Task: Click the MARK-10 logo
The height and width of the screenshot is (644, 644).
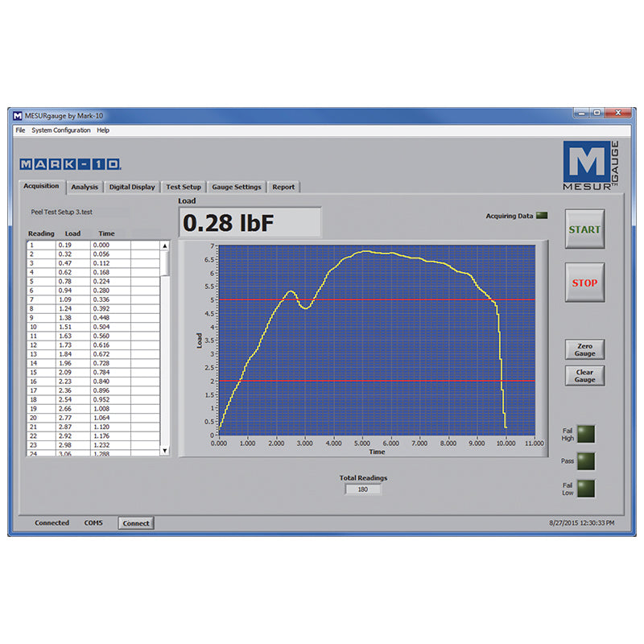Action: coord(70,163)
